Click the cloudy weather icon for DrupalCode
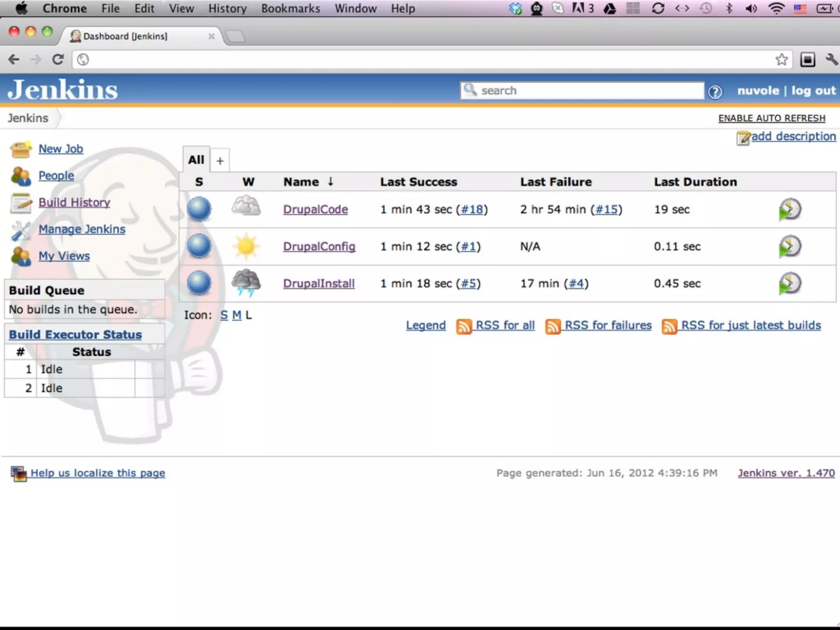840x630 pixels. click(x=246, y=206)
